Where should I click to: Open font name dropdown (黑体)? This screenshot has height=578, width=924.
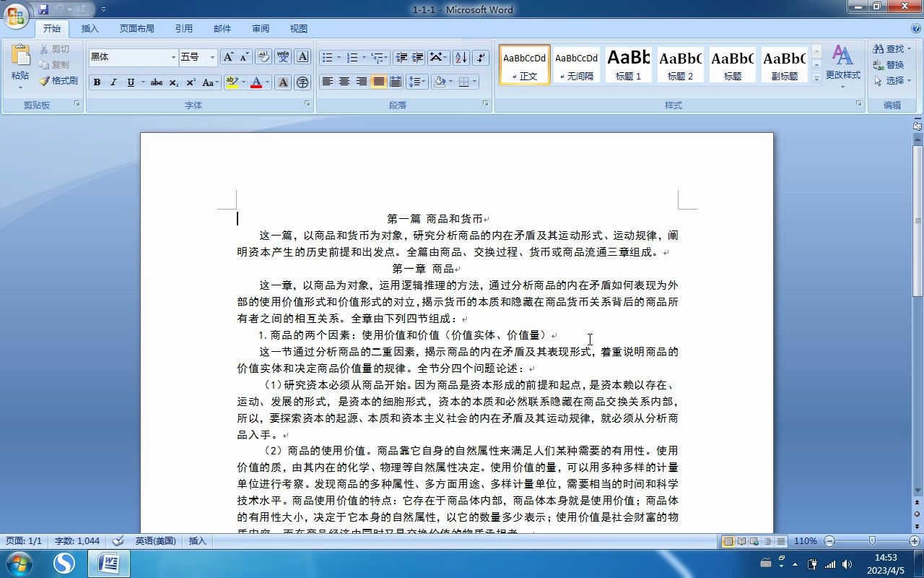[173, 57]
